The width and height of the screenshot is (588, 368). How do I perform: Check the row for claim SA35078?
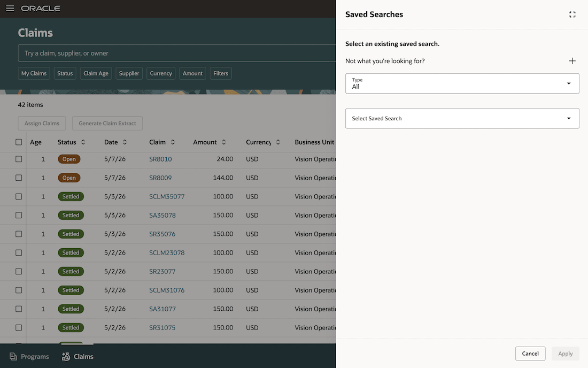(x=19, y=216)
